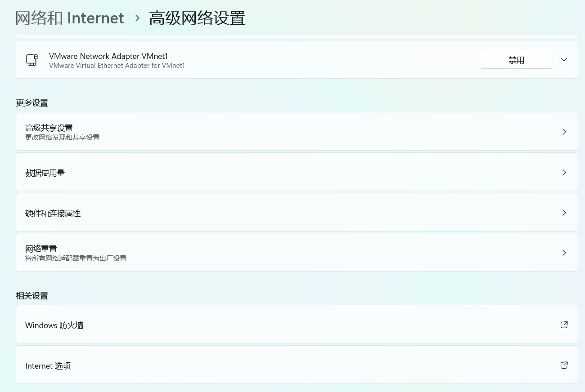Expand the 高级共享设置 section

(x=297, y=131)
